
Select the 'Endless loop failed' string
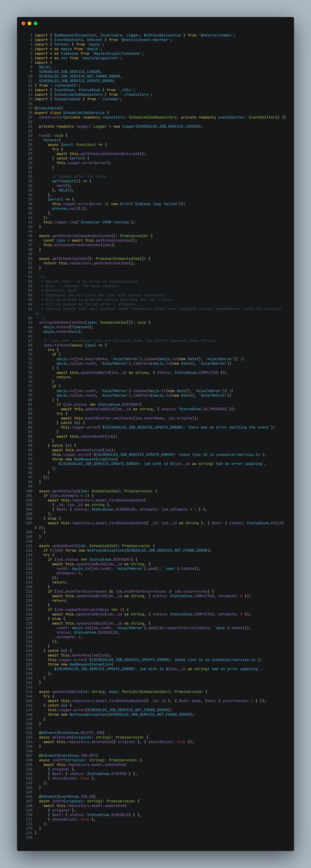click(x=156, y=204)
